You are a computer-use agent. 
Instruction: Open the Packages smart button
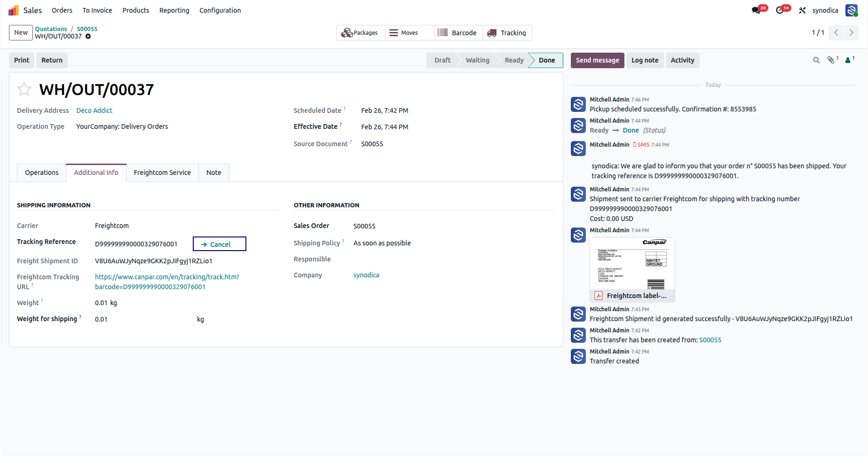(360, 33)
